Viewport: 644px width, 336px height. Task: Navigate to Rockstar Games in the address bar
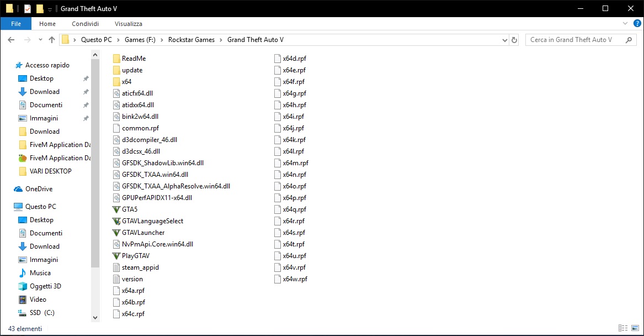tap(191, 40)
